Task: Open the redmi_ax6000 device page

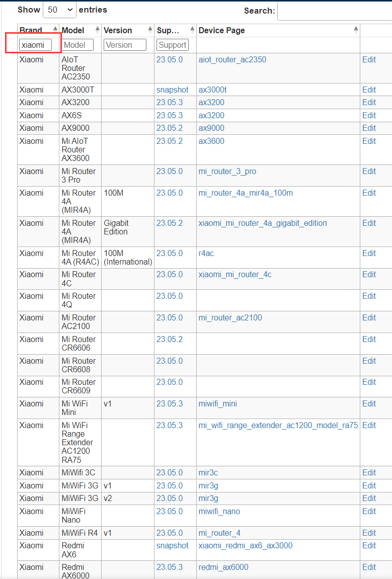Action: [x=223, y=567]
